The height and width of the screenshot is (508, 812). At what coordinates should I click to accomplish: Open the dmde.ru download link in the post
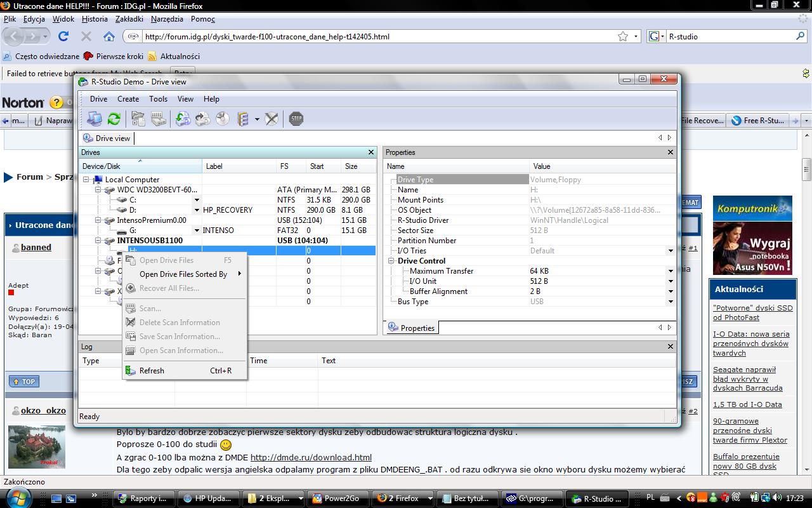point(311,457)
